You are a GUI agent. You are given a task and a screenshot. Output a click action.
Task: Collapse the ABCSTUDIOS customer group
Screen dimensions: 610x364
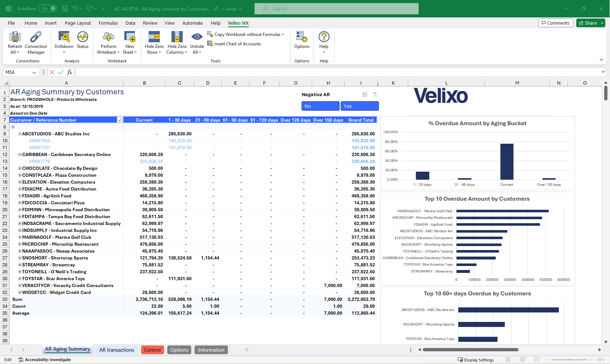click(x=20, y=134)
